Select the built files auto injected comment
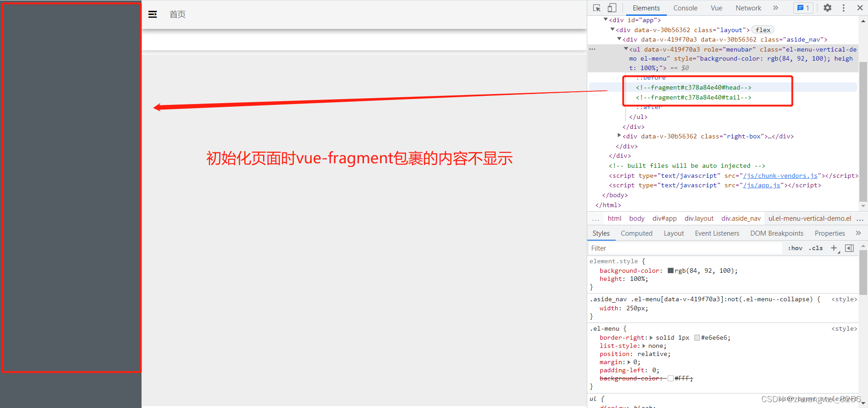Viewport: 868px width, 408px height. click(x=687, y=166)
